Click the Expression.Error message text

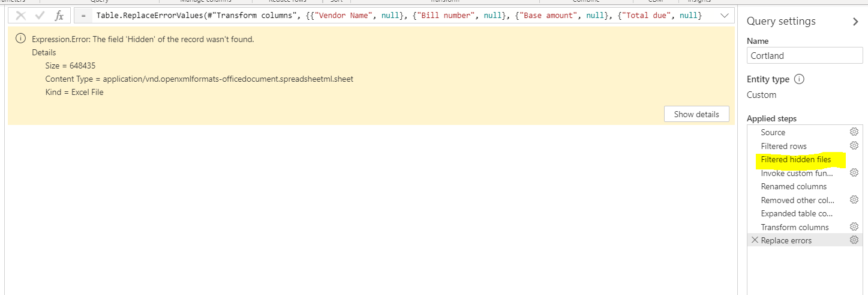[143, 39]
